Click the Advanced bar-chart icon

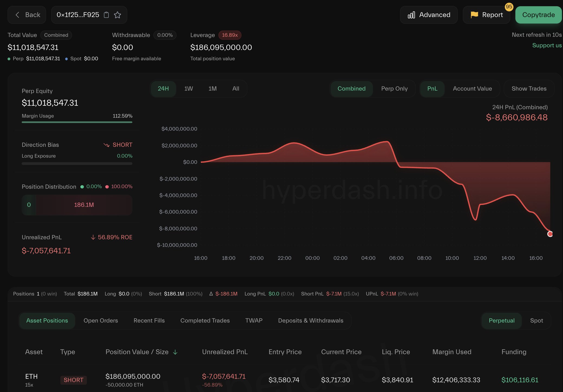411,15
